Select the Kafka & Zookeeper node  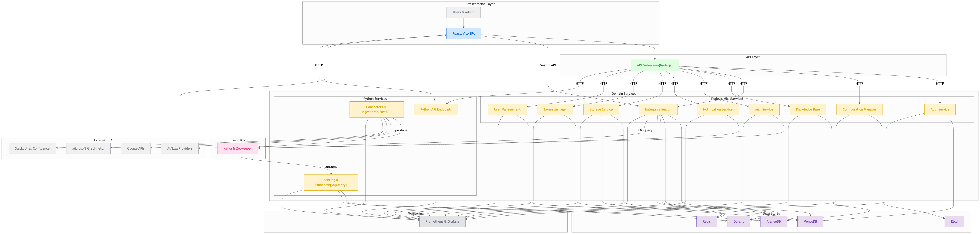point(237,149)
